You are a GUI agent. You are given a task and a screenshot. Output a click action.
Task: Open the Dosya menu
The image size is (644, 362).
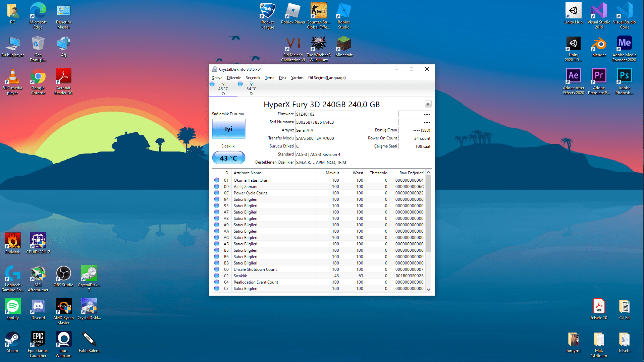[217, 78]
